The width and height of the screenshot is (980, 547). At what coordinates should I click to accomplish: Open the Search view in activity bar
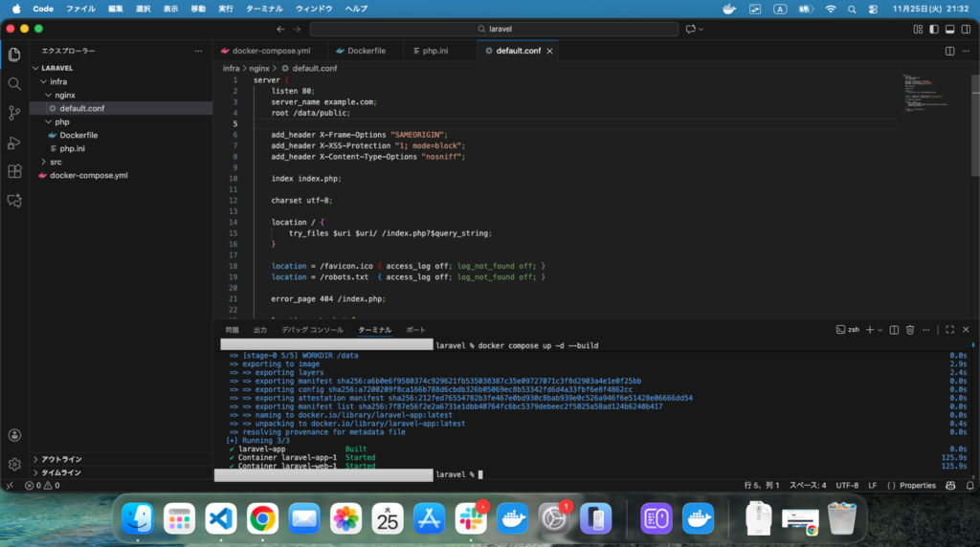click(x=14, y=83)
